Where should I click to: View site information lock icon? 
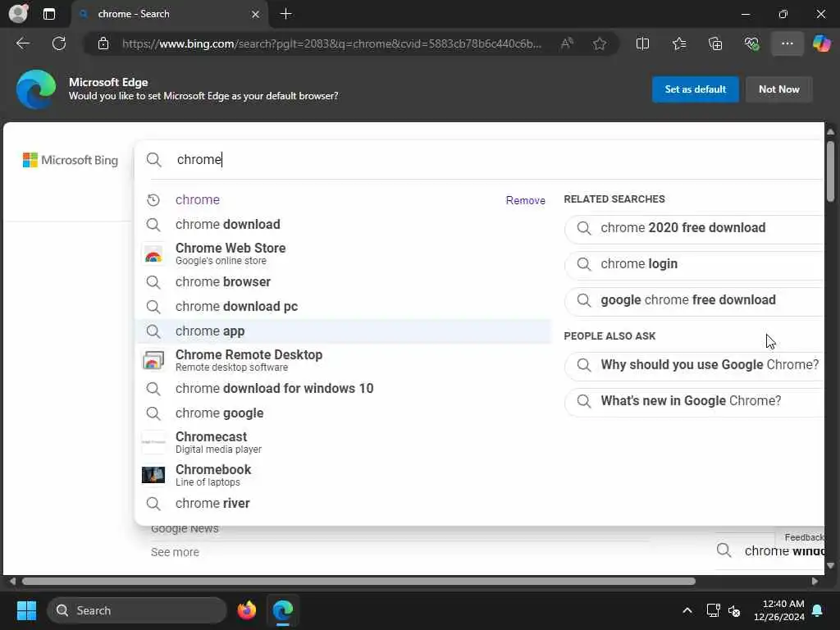click(x=103, y=43)
